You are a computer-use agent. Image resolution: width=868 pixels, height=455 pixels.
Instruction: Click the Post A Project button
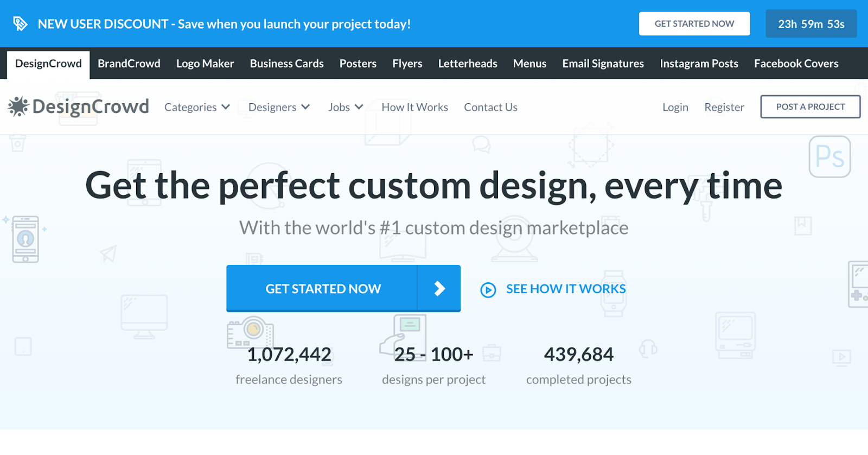tap(810, 107)
